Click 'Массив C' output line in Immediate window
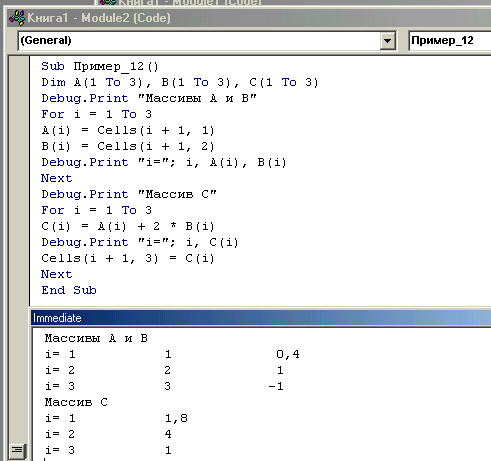This screenshot has height=461, width=491. (x=76, y=403)
